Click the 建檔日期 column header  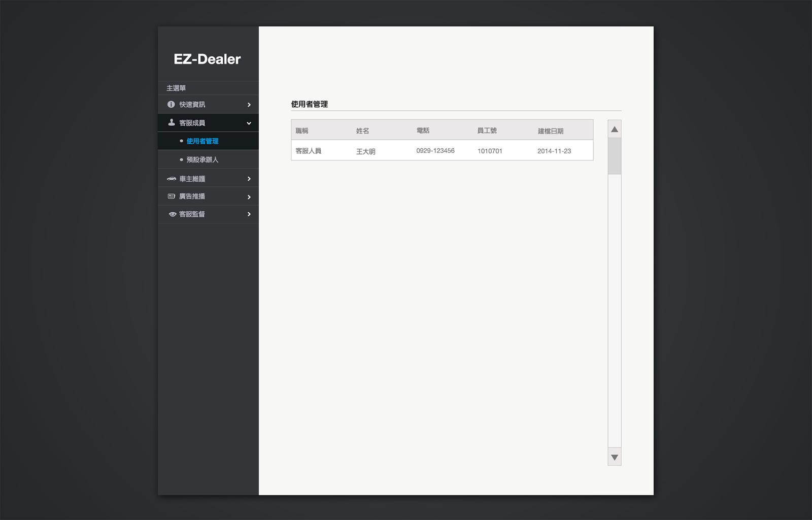pos(550,131)
